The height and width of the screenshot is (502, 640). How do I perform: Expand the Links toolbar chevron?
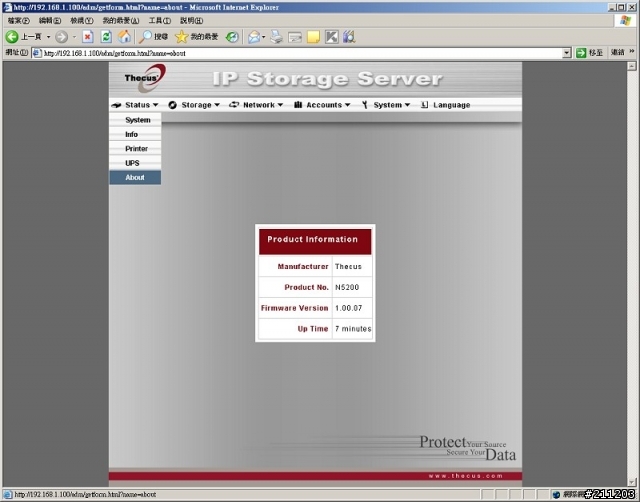tap(632, 51)
